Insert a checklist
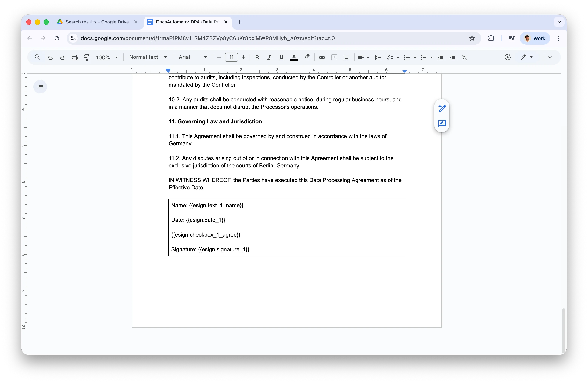The height and width of the screenshot is (383, 588). coord(390,58)
